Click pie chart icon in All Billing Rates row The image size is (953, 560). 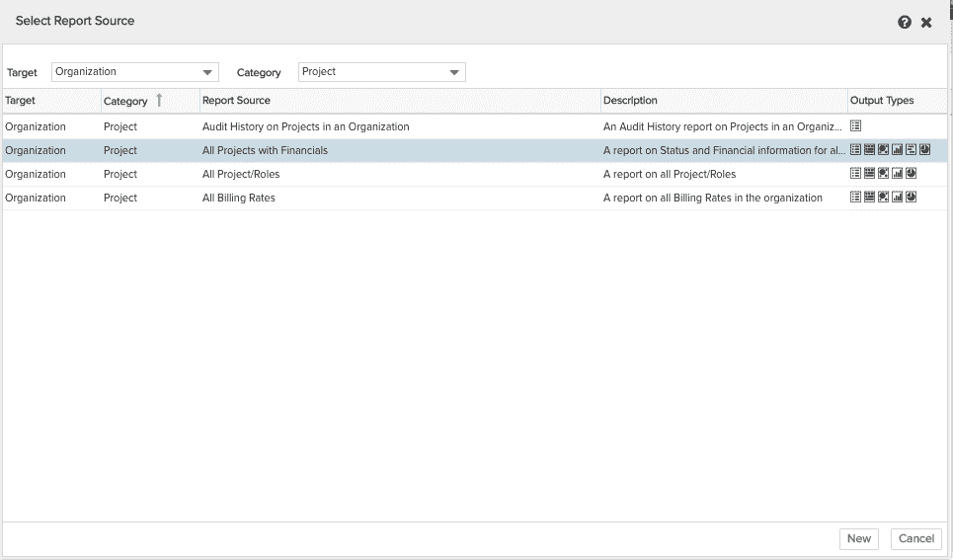tap(911, 198)
